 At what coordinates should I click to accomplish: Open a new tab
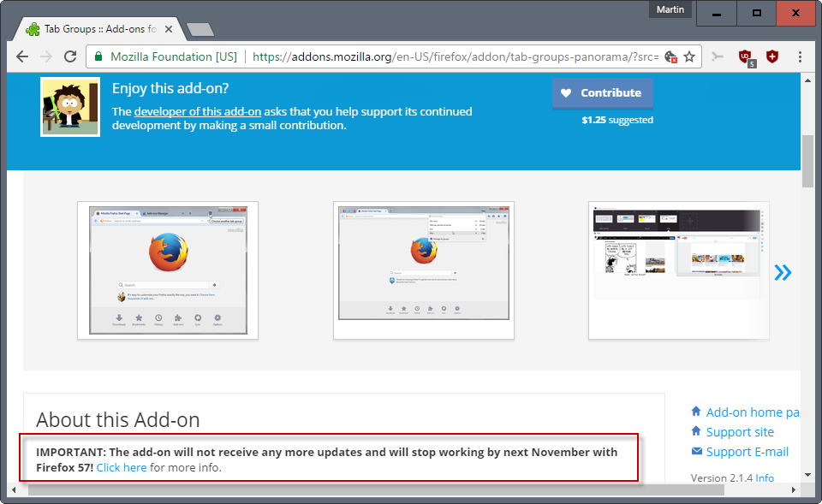[x=200, y=30]
